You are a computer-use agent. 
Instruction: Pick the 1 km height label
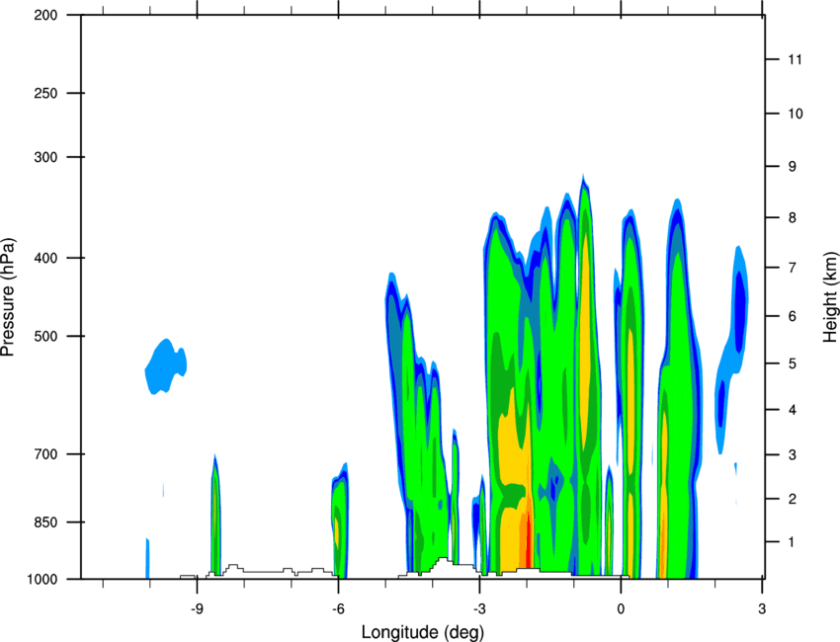pos(792,542)
